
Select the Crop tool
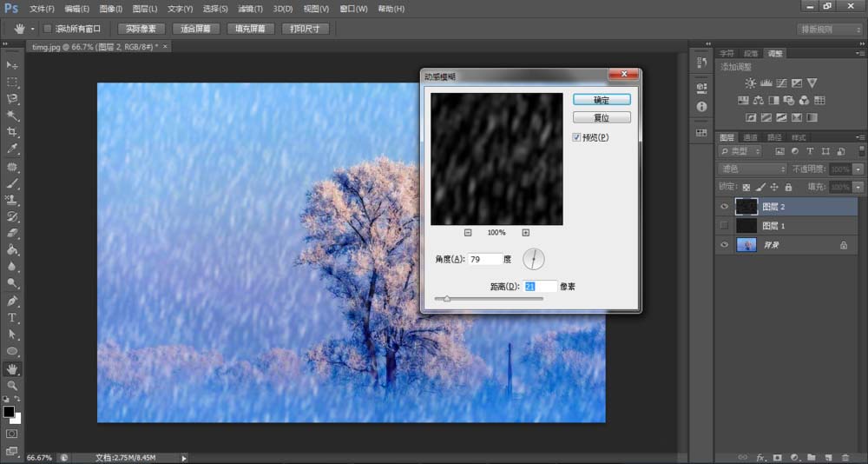coord(12,132)
